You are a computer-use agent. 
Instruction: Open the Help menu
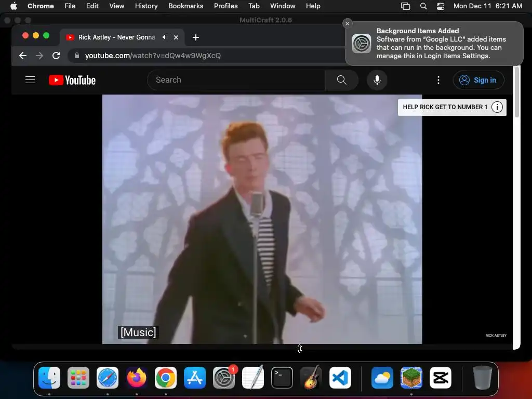[x=313, y=6]
